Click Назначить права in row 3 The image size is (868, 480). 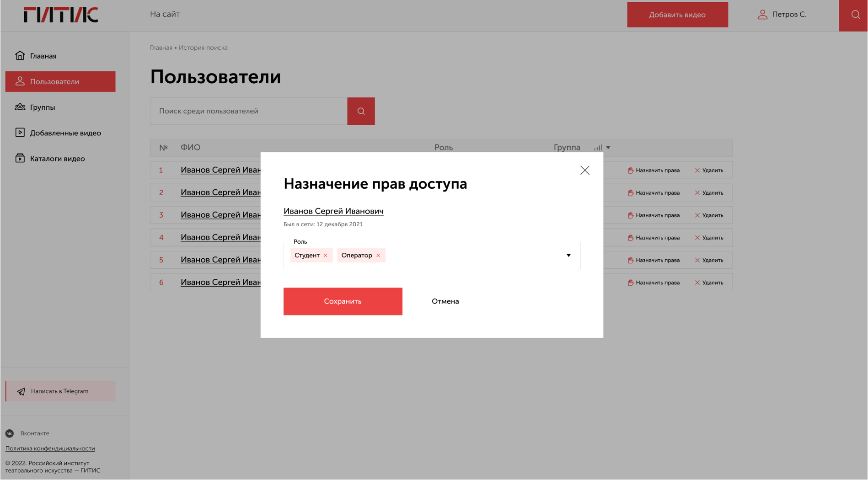654,215
